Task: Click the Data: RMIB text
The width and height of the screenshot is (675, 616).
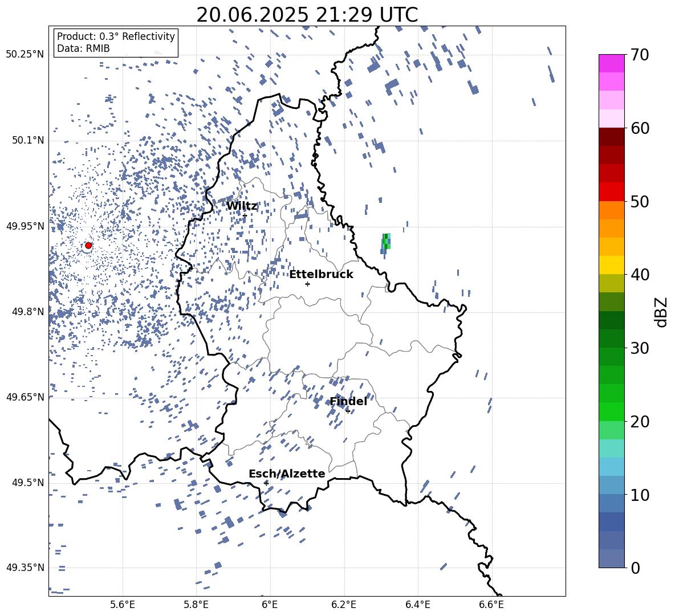Action: click(83, 48)
